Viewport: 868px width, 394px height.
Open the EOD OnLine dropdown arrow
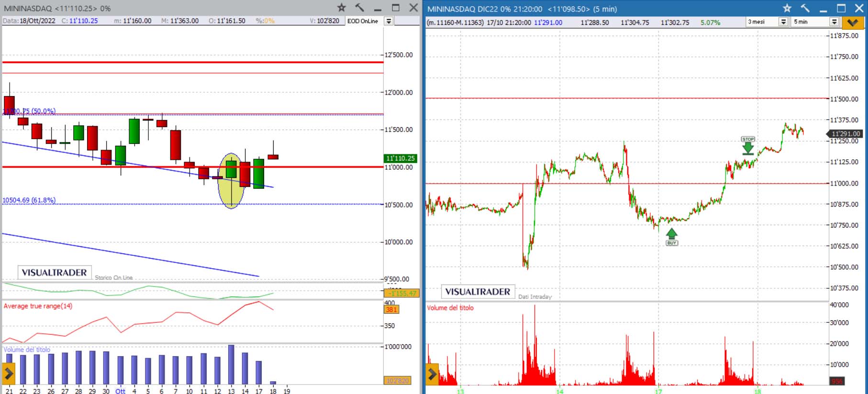click(x=389, y=21)
